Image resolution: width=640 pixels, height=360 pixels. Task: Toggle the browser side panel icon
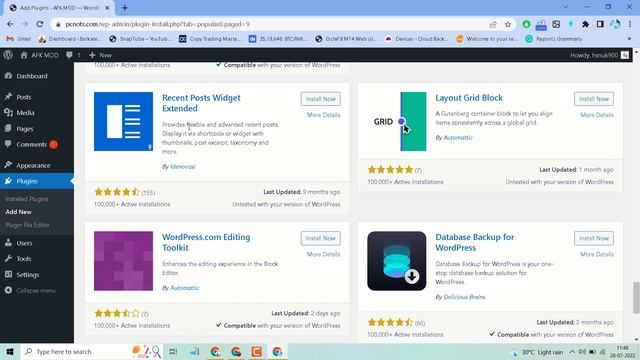pos(600,24)
